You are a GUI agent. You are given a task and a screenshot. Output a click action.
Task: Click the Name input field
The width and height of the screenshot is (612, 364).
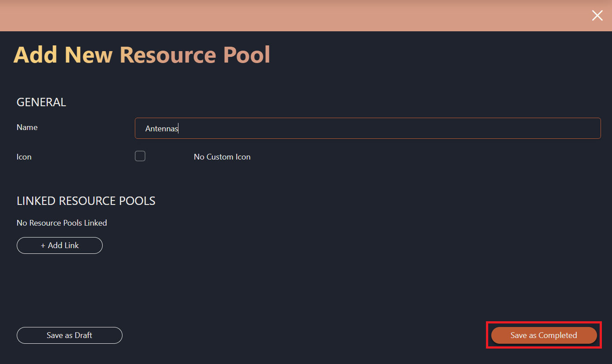pyautogui.click(x=367, y=128)
